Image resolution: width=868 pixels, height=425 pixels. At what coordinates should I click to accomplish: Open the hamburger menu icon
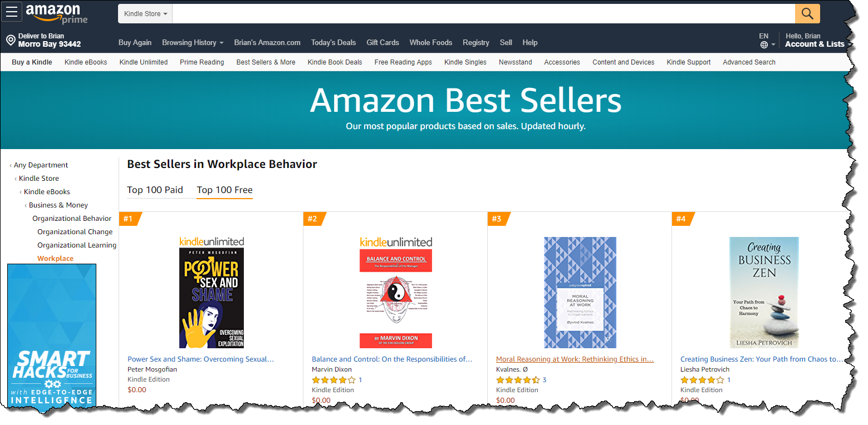tap(12, 12)
